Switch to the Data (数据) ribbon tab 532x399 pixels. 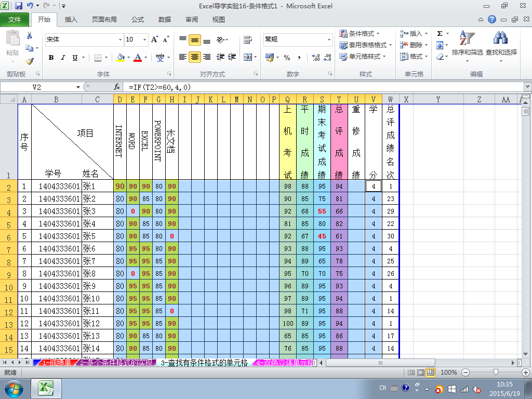(x=165, y=20)
